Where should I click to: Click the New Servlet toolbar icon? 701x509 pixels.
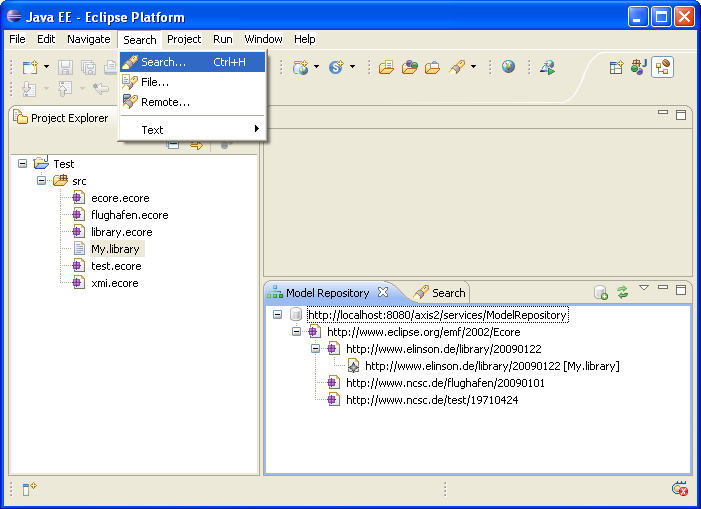[336, 67]
